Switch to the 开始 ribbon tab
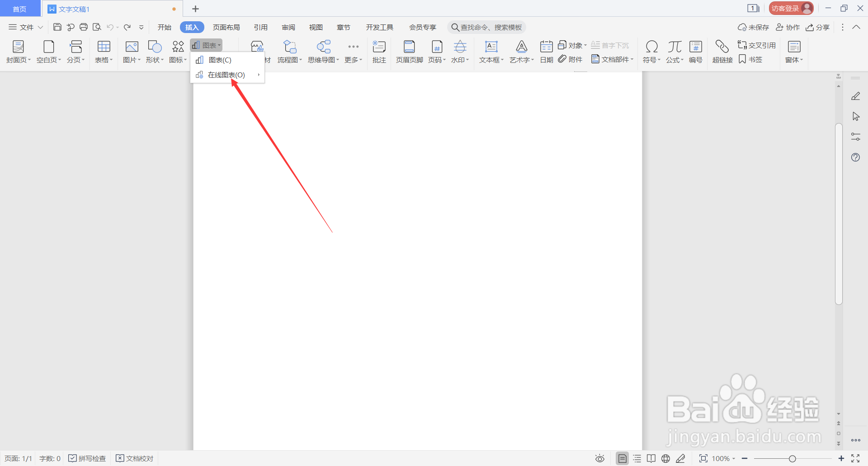 click(x=165, y=27)
